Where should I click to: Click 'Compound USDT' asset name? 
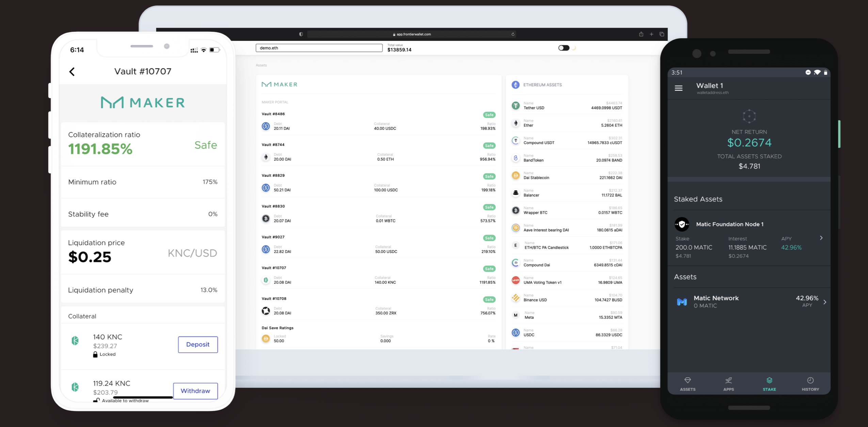tap(539, 143)
